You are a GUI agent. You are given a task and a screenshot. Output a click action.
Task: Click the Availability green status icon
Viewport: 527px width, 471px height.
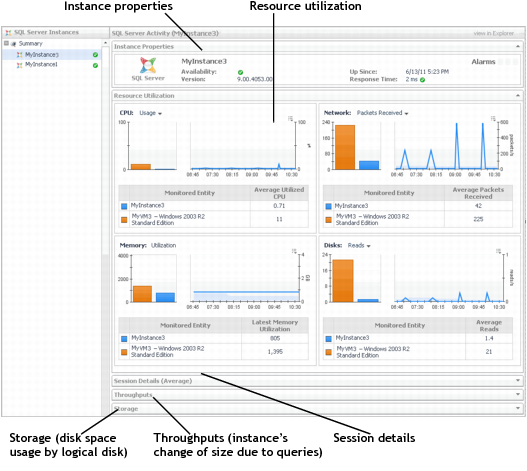(240, 72)
